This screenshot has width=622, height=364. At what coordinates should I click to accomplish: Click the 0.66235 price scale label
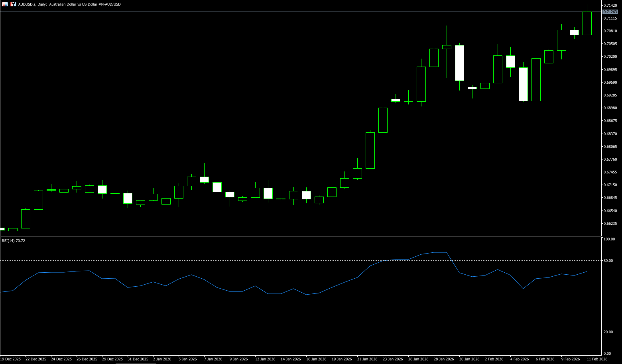click(610, 224)
